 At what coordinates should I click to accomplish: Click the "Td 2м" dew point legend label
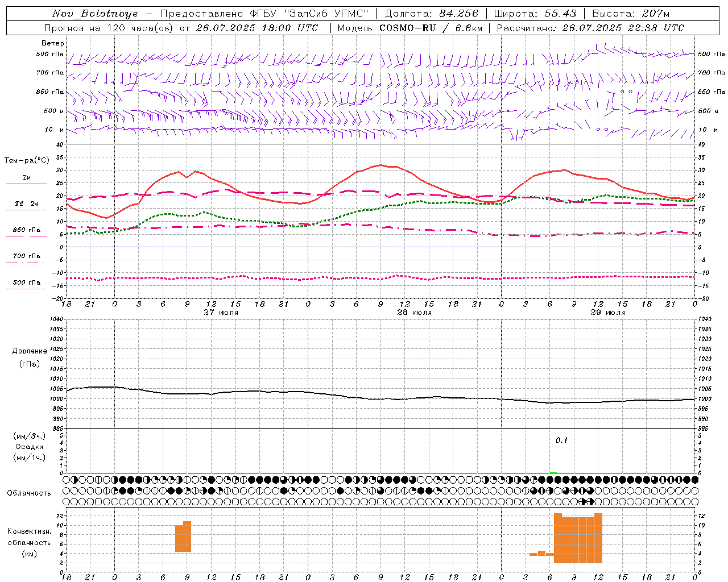[27, 203]
